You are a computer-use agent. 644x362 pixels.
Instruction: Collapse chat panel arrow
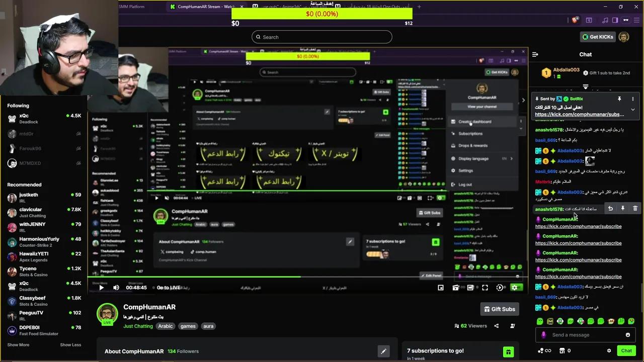tap(535, 54)
